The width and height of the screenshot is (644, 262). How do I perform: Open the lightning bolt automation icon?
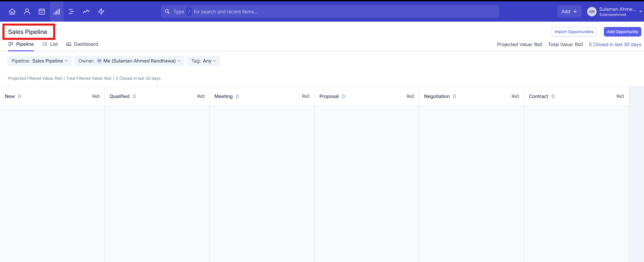101,11
